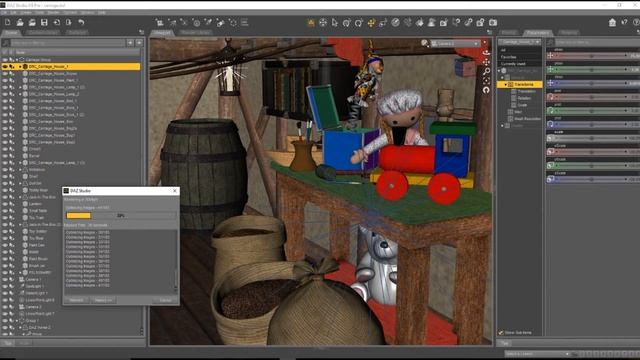The height and width of the screenshot is (360, 640).
Task: Open the Tips tab at bottom left
Action: point(8,343)
